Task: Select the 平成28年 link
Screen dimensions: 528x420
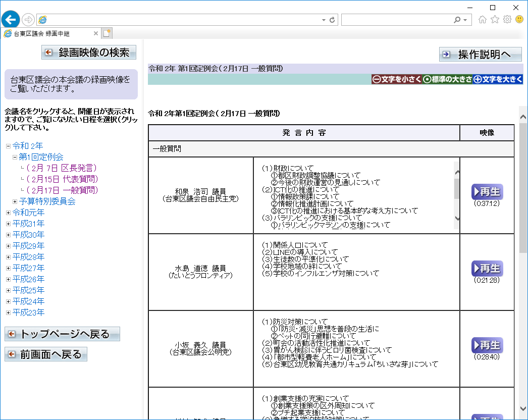Action: click(x=28, y=256)
